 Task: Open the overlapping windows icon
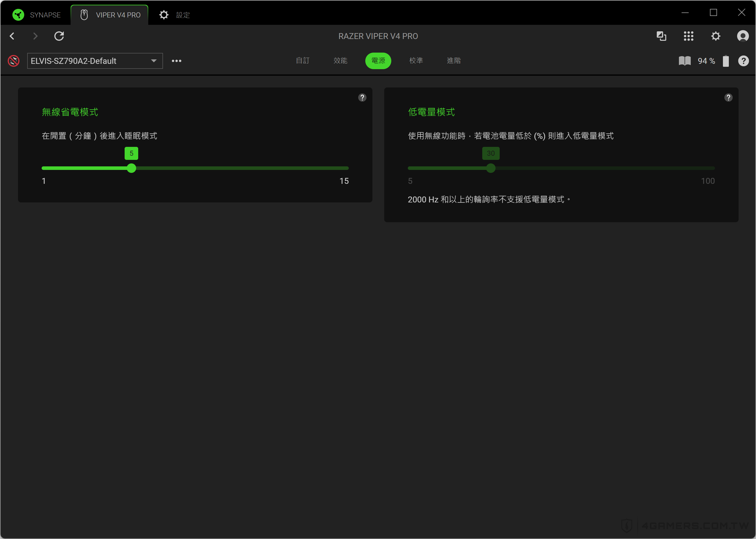(661, 36)
